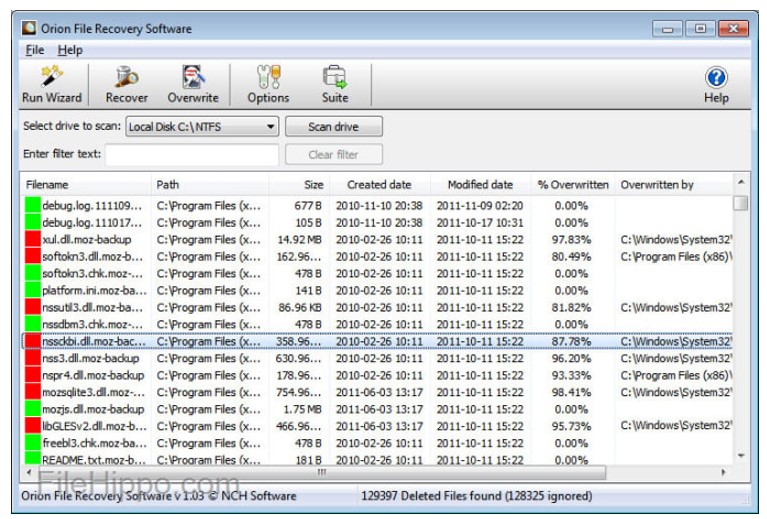Click the Scan drive button
Image resolution: width=767 pixels, height=519 pixels.
pyautogui.click(x=334, y=127)
